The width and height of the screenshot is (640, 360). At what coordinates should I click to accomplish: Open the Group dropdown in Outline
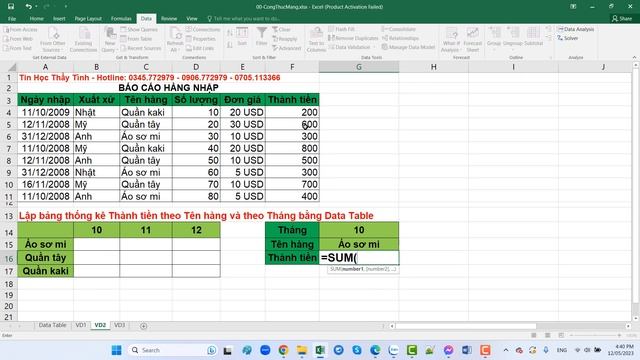pyautogui.click(x=494, y=38)
